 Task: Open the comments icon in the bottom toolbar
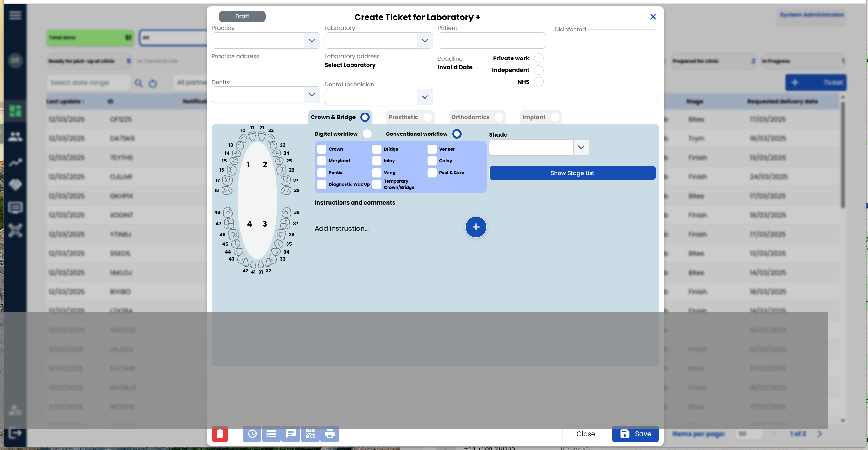pyautogui.click(x=291, y=434)
